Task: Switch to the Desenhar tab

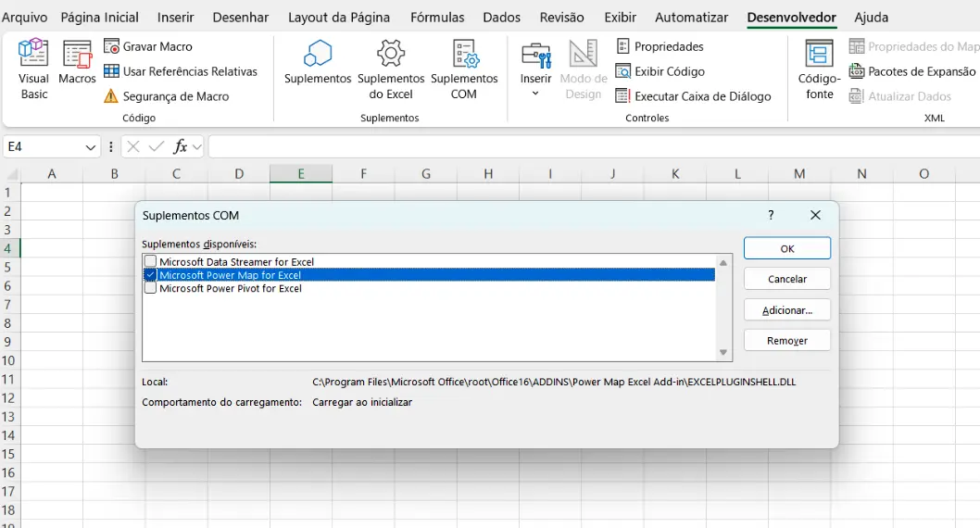Action: click(241, 18)
